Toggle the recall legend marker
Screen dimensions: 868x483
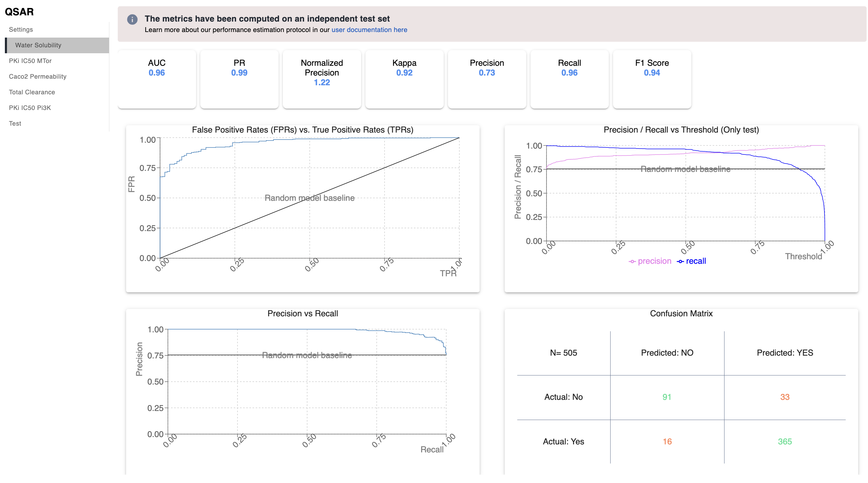680,261
